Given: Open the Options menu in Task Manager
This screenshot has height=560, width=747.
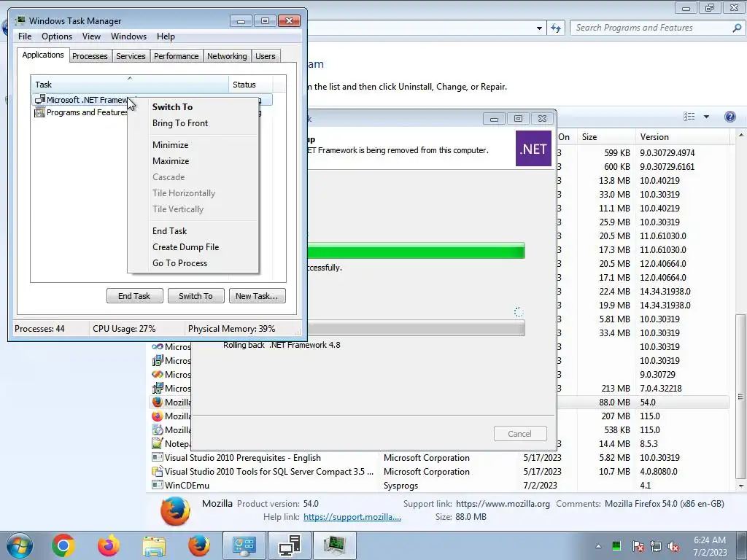Looking at the screenshot, I should pos(57,36).
